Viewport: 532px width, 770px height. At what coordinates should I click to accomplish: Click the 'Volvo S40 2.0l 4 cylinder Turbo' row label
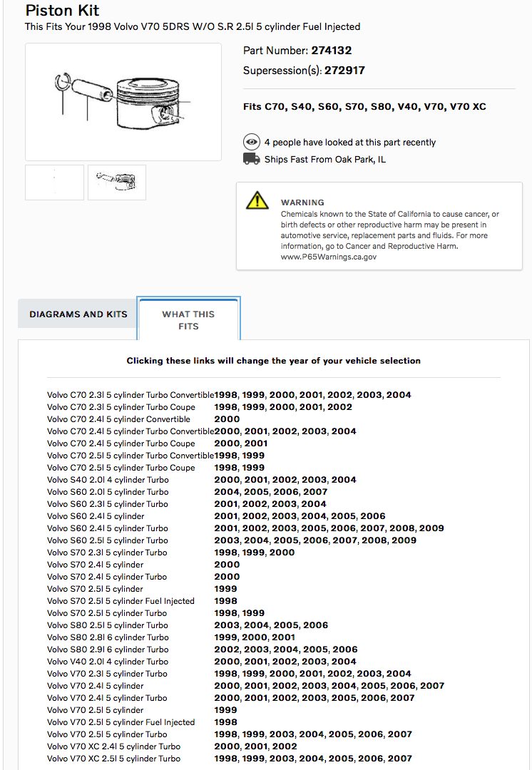[108, 480]
